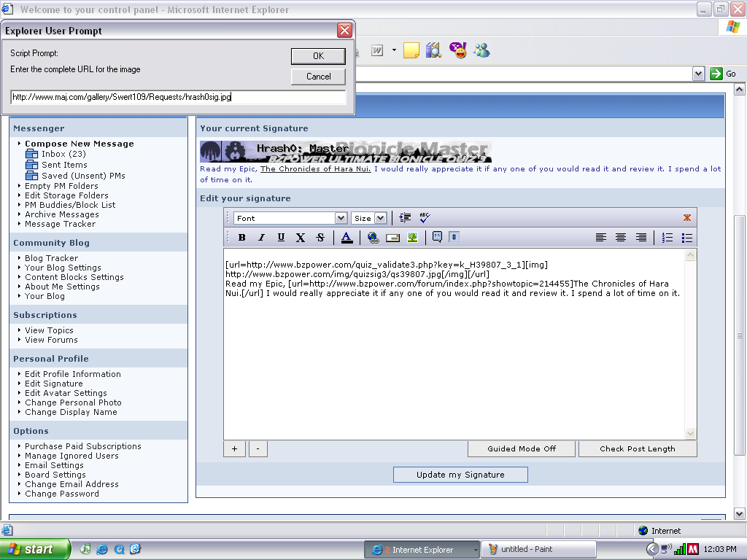This screenshot has width=747, height=560.
Task: Confirm the image URL with OK
Action: [x=319, y=56]
